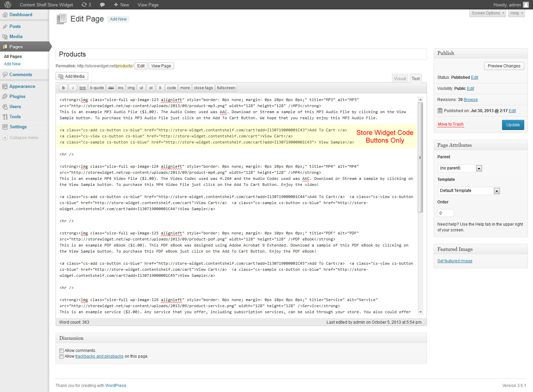This screenshot has width=533, height=392.
Task: Click Add New button beside Edit Page
Action: pyautogui.click(x=118, y=19)
